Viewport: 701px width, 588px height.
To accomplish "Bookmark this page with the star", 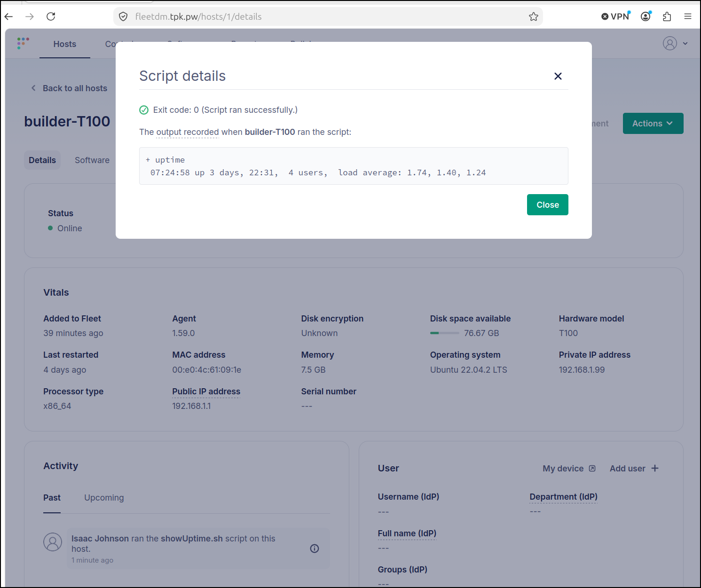I will coord(534,17).
